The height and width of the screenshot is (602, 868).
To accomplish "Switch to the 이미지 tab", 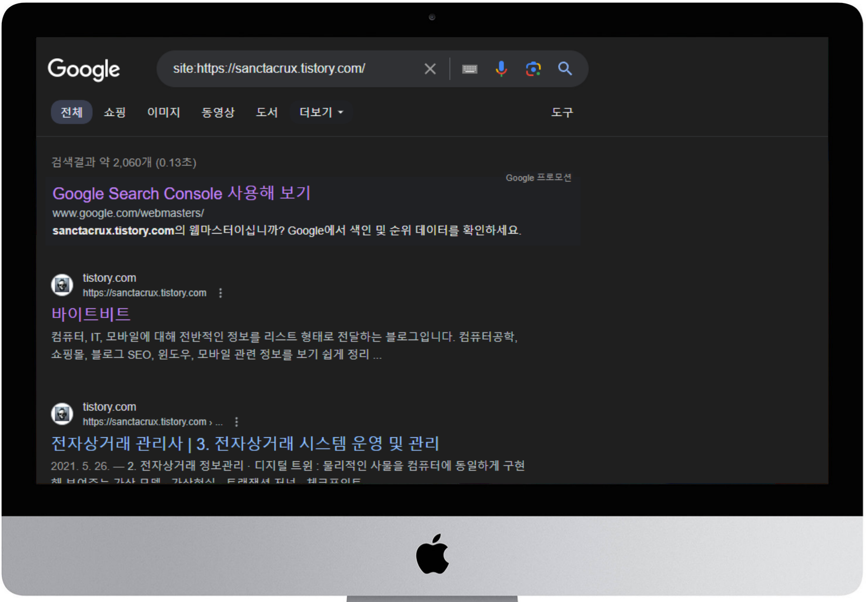I will (x=163, y=112).
